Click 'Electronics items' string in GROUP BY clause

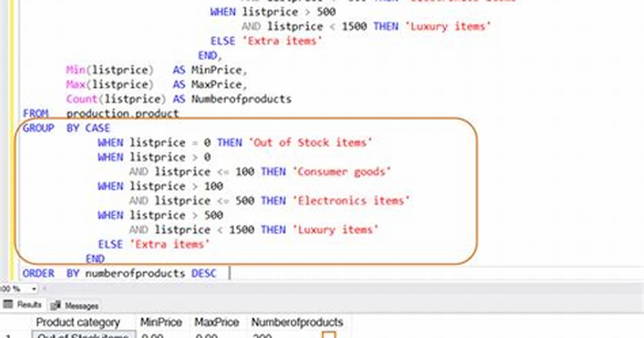[x=351, y=200]
